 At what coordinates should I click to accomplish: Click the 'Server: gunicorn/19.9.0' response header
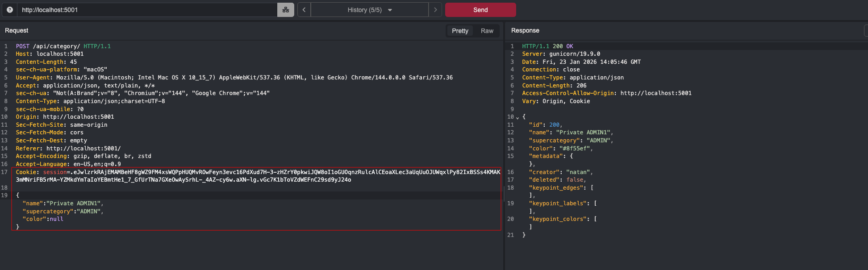coord(561,54)
